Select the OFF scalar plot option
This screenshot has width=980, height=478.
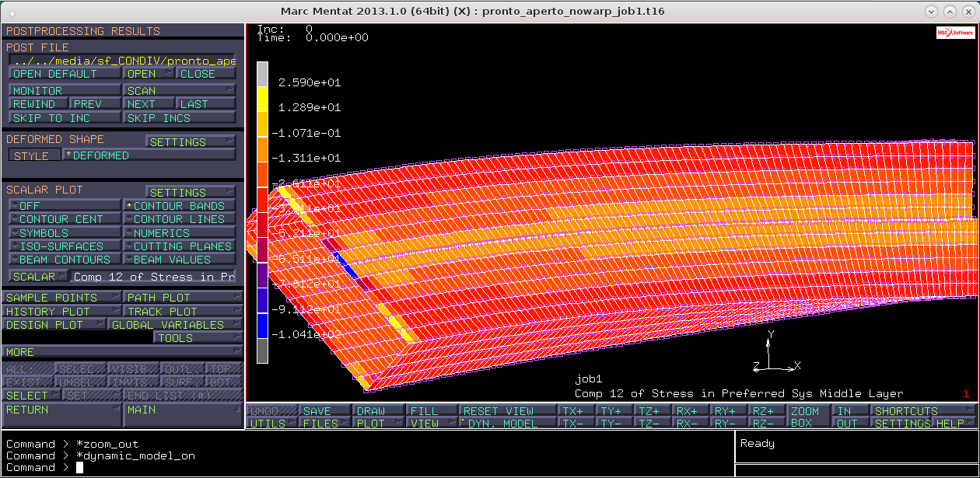(x=65, y=206)
